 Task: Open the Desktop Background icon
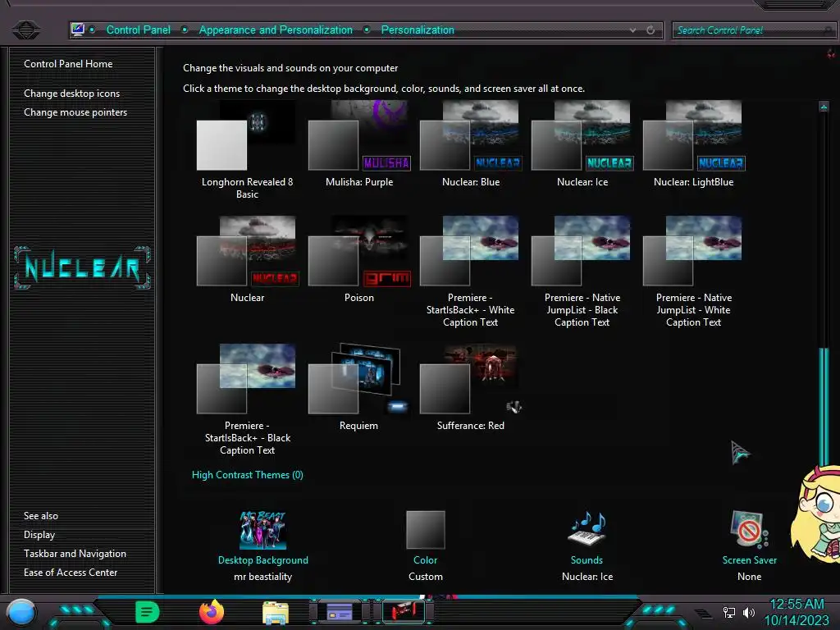[262, 530]
